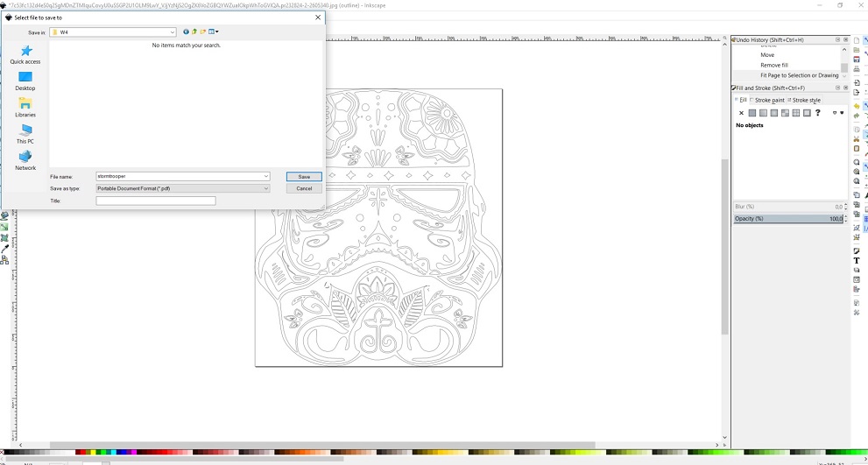Click the Blur slider bar
Viewport: 868px width, 465px height.
[788, 207]
